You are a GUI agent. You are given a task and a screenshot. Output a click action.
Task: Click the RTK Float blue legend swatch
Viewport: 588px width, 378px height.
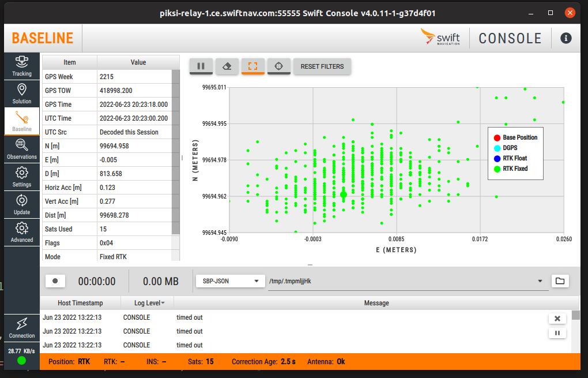[x=497, y=159]
